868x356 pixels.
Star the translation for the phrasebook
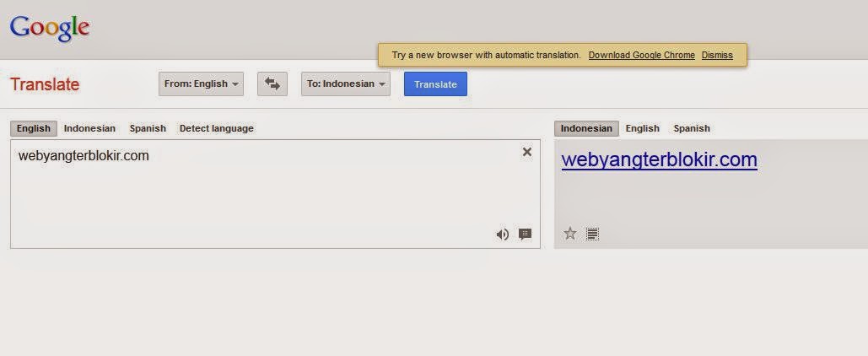(570, 234)
